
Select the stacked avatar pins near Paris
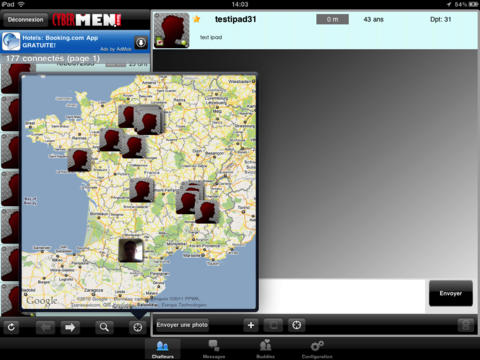point(148,120)
